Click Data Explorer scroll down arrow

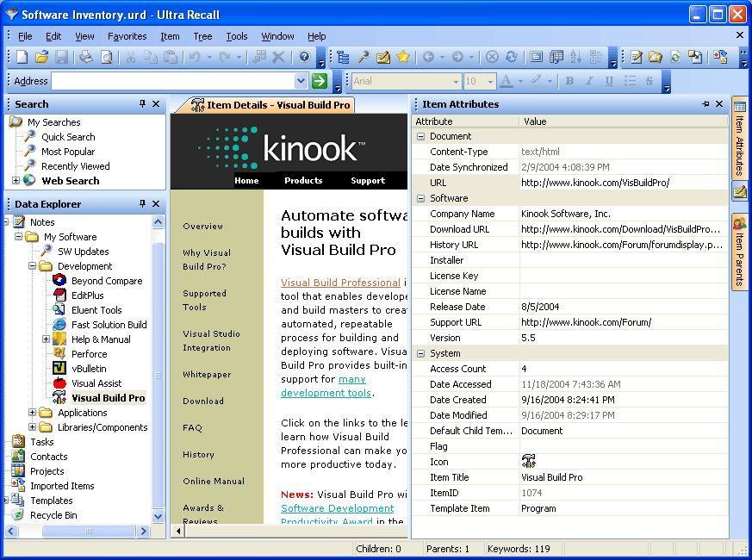[158, 517]
